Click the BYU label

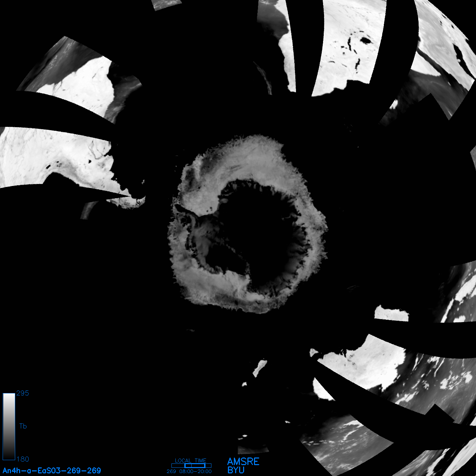[x=236, y=470]
